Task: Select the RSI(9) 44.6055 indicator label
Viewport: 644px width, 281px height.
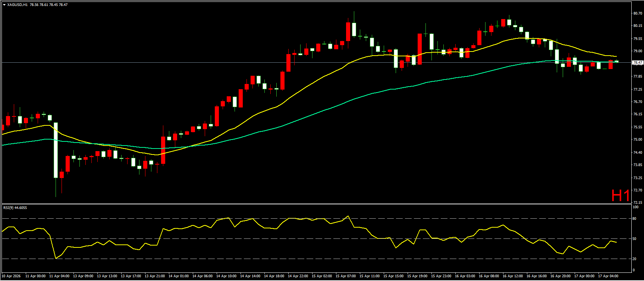Action: point(15,208)
